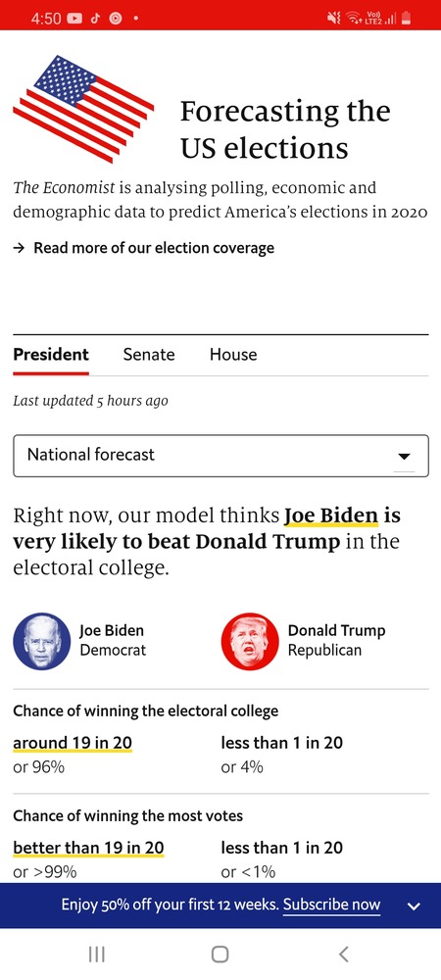Tap the Android recent apps icon
This screenshot has width=441, height=980.
96,955
